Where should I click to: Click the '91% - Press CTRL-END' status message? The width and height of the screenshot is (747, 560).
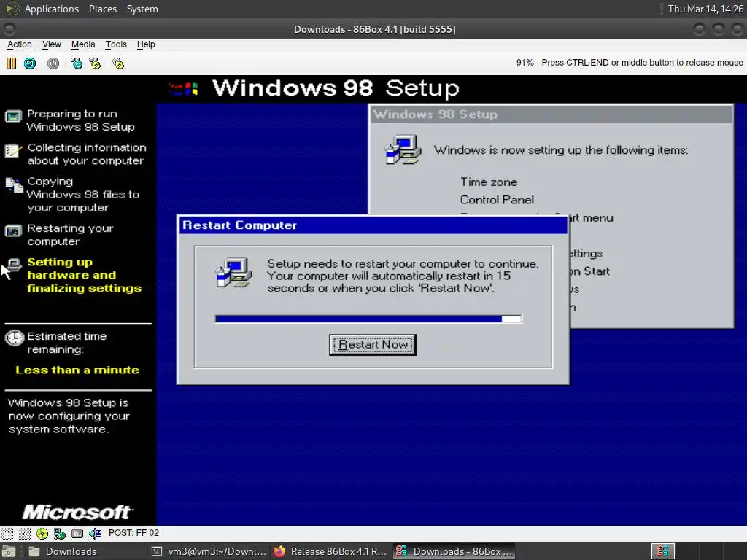tap(630, 63)
